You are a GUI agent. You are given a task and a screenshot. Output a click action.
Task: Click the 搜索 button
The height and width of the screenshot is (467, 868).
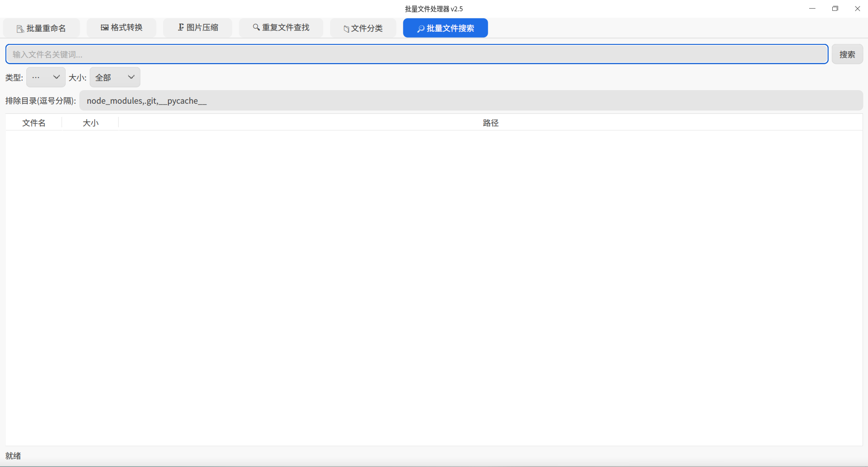coord(847,54)
